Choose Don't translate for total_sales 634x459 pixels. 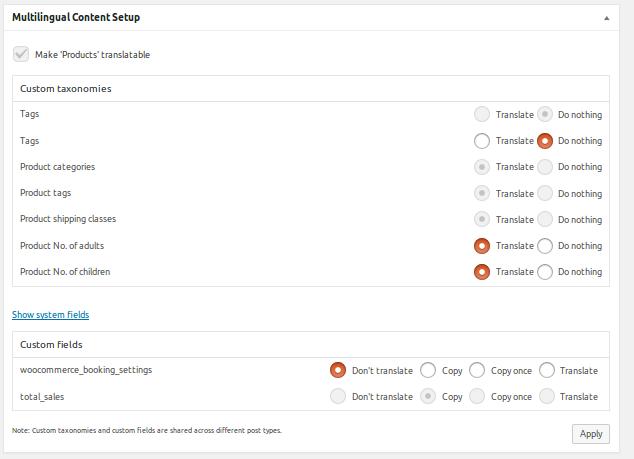pos(338,396)
